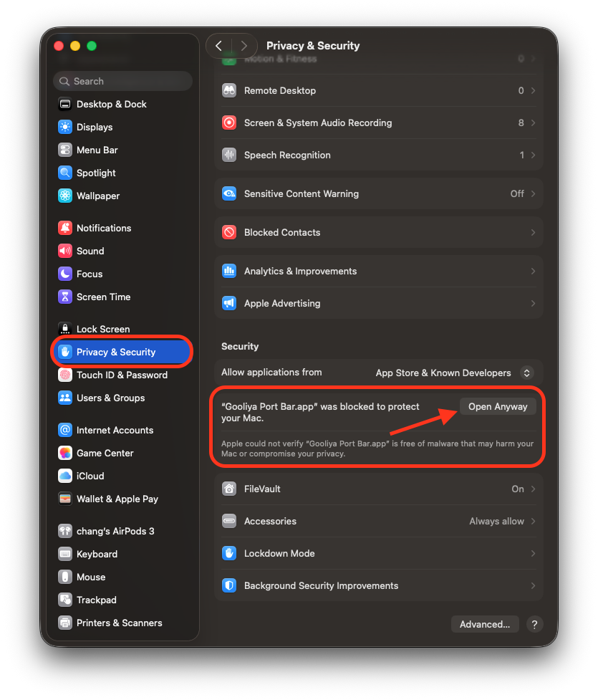The width and height of the screenshot is (598, 700).
Task: Expand Background Security Improvements chevron
Action: click(533, 585)
